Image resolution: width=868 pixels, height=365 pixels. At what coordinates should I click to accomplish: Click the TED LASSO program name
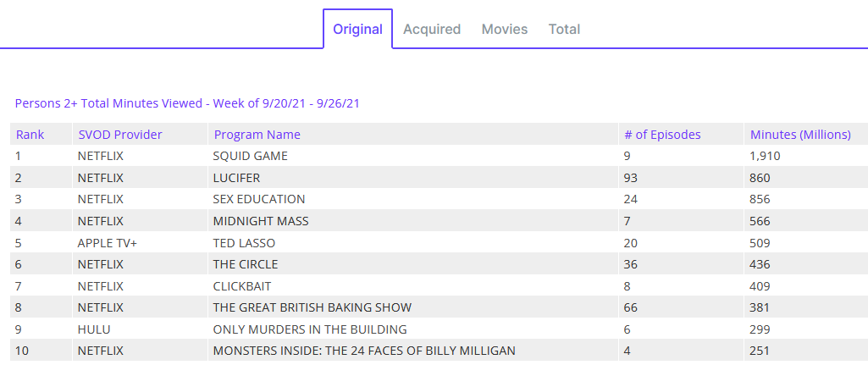tap(244, 243)
